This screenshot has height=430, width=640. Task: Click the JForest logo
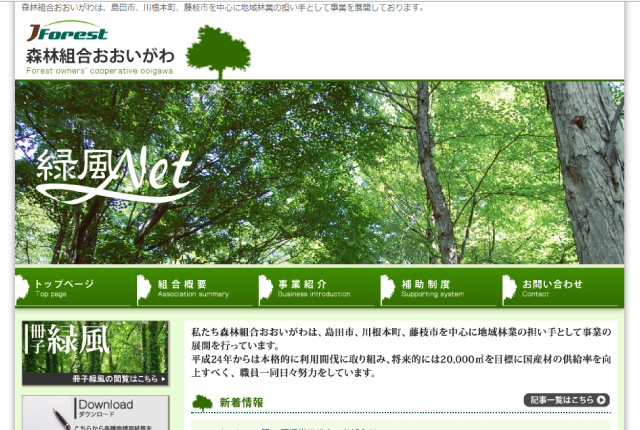[67, 31]
